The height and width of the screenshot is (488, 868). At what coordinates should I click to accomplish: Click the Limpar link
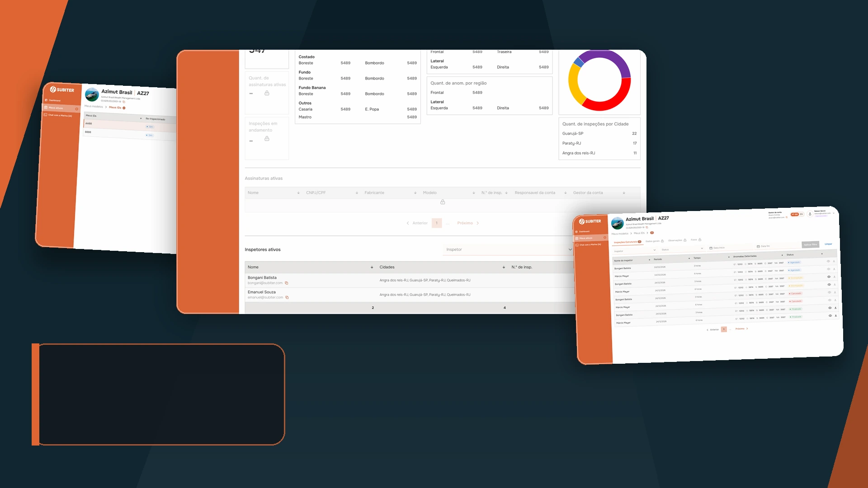[828, 244]
